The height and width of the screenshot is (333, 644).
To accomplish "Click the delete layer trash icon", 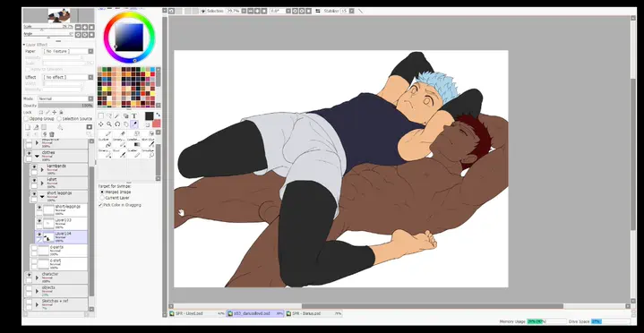I will click(x=52, y=134).
